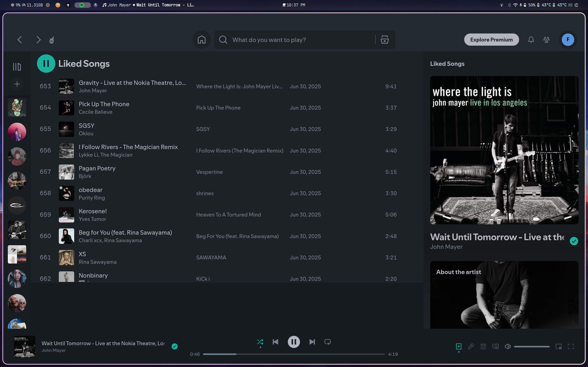Open the Now Playing miniplayer
Image resolution: width=588 pixels, height=367 pixels.
pos(559,346)
